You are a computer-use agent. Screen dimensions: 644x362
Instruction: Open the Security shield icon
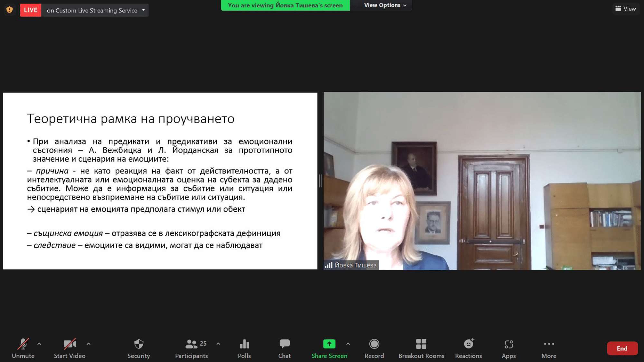(x=138, y=344)
